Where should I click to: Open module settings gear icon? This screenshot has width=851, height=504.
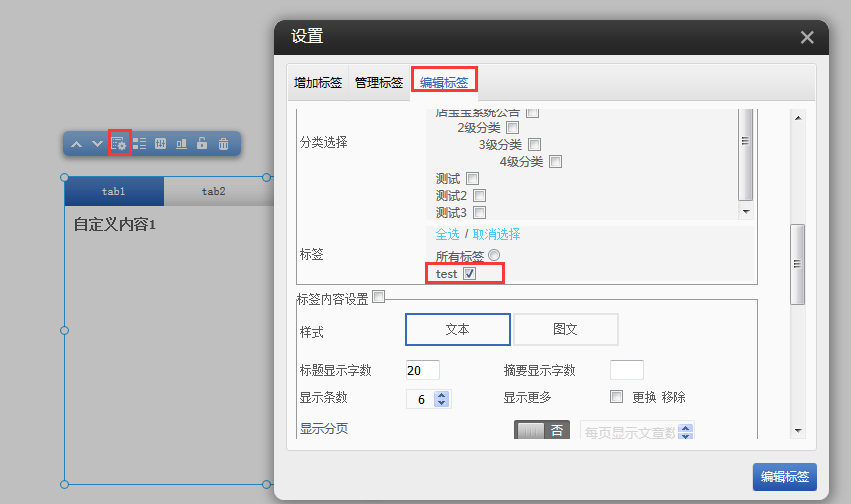pyautogui.click(x=119, y=144)
